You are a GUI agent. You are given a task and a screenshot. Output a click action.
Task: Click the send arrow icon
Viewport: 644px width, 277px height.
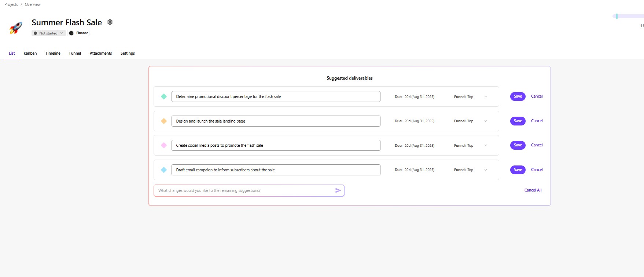coord(338,190)
